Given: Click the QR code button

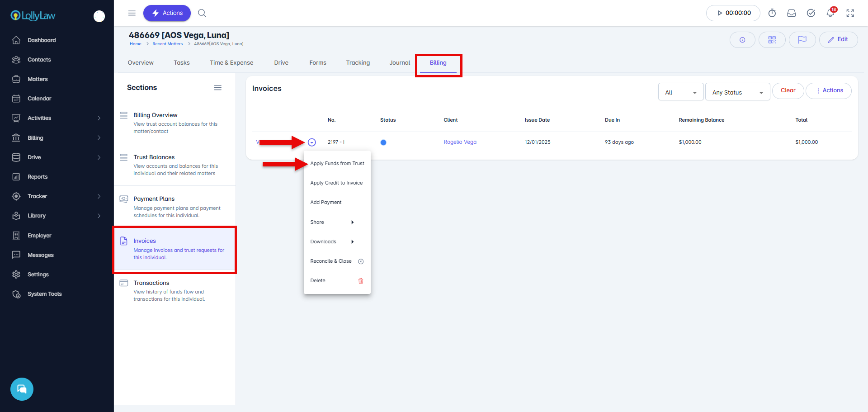Looking at the screenshot, I should 772,40.
